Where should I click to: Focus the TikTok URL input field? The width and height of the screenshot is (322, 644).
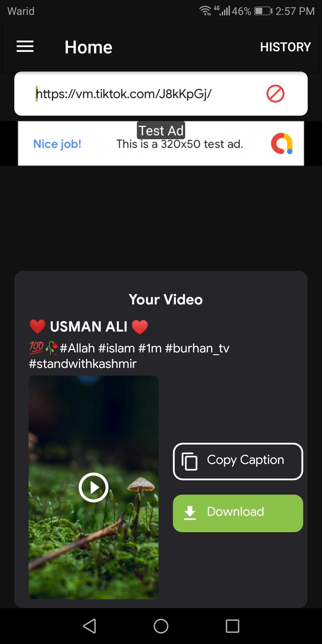149,94
